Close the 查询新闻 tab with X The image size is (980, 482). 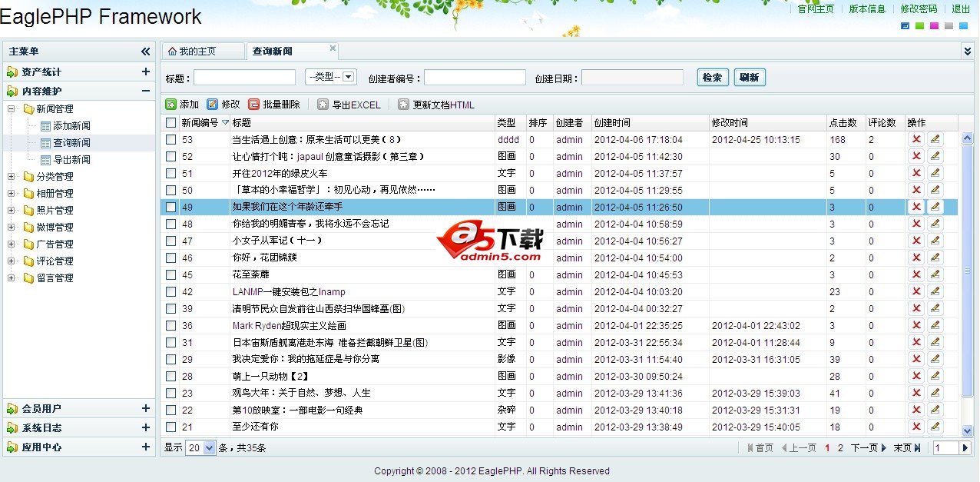[333, 48]
